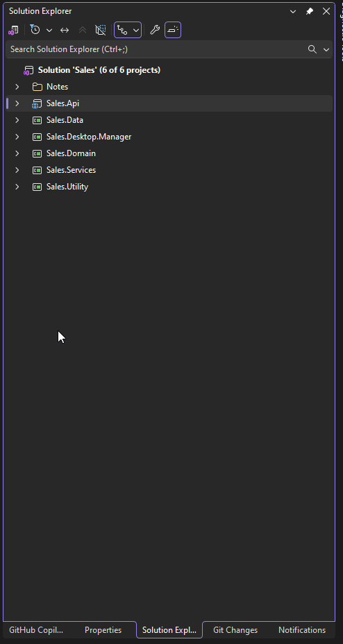Expand the Notes folder
The image size is (343, 644).
click(x=17, y=87)
